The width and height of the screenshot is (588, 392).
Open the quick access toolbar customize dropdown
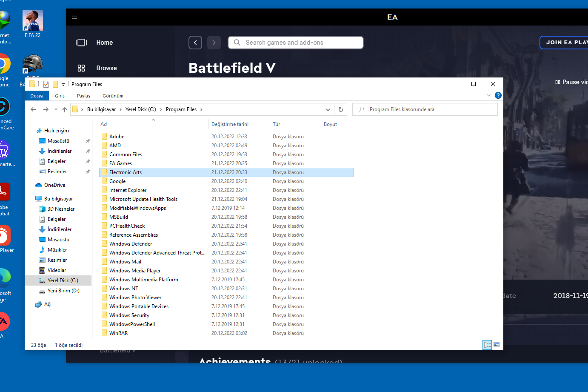[x=63, y=85]
